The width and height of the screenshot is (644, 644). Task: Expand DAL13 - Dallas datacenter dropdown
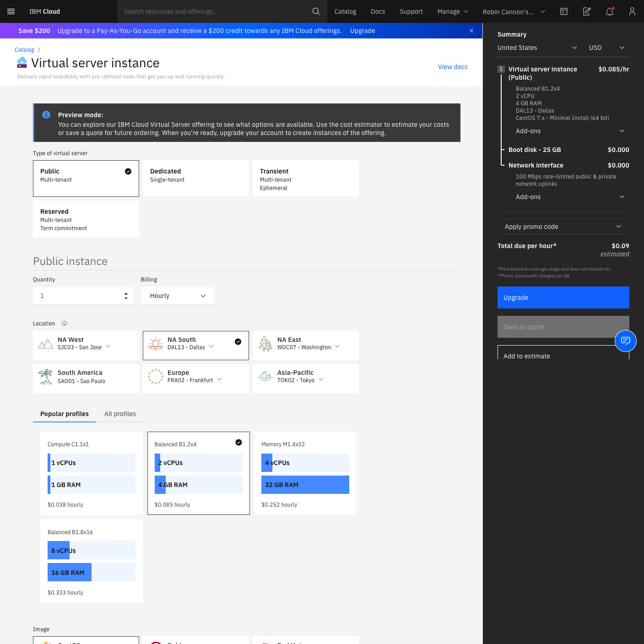190,347
